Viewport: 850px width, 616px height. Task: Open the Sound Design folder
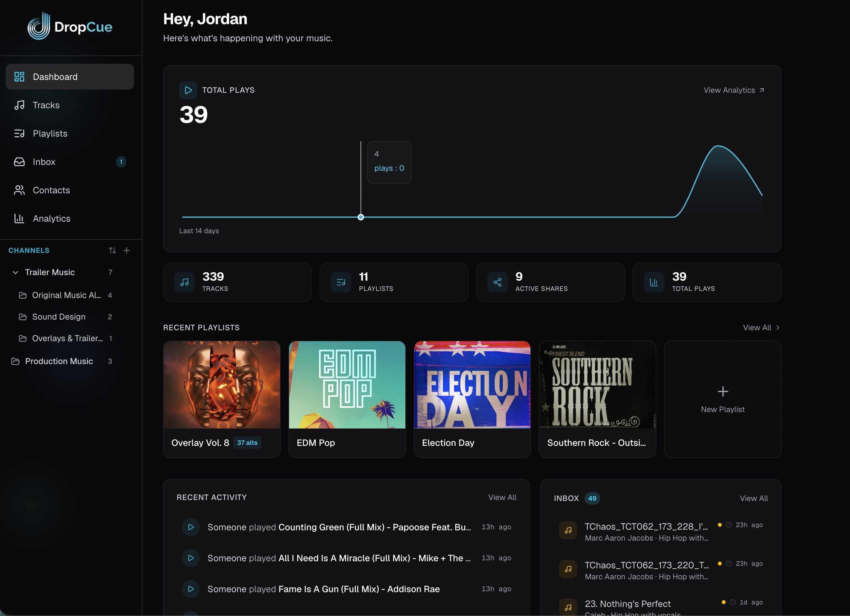59,317
